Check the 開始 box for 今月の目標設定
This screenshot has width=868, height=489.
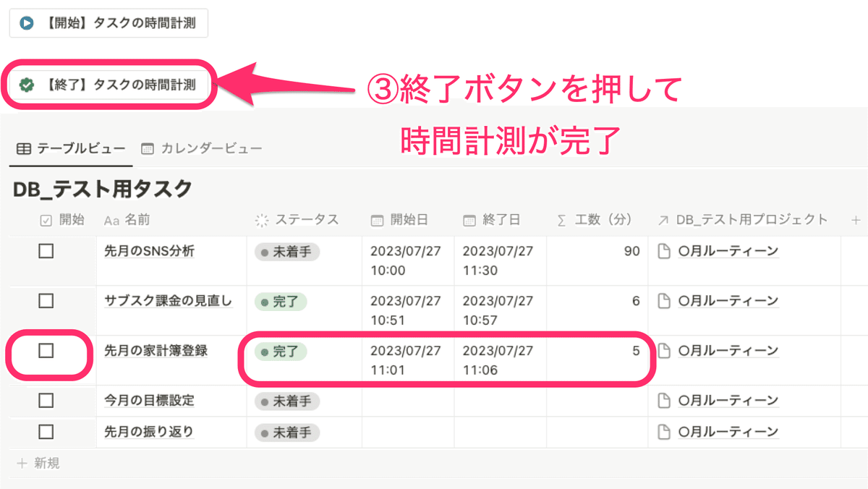pyautogui.click(x=46, y=401)
